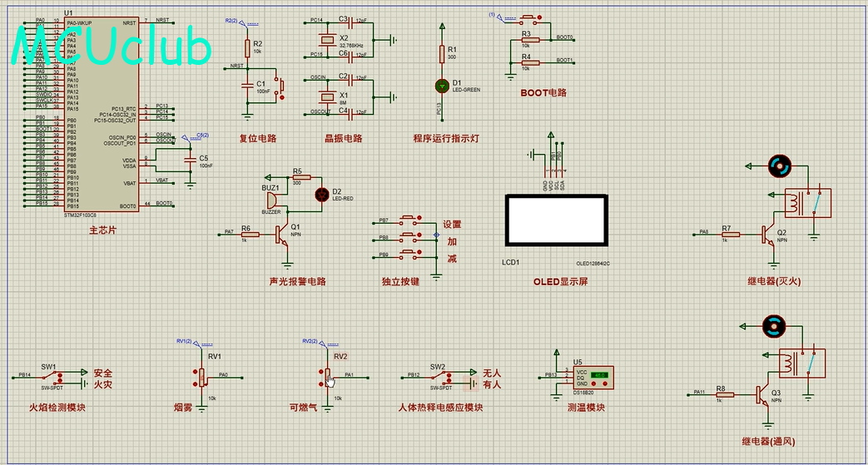Select the relay coil in 继电器(灭火) circuit
868x465 pixels.
click(x=796, y=203)
